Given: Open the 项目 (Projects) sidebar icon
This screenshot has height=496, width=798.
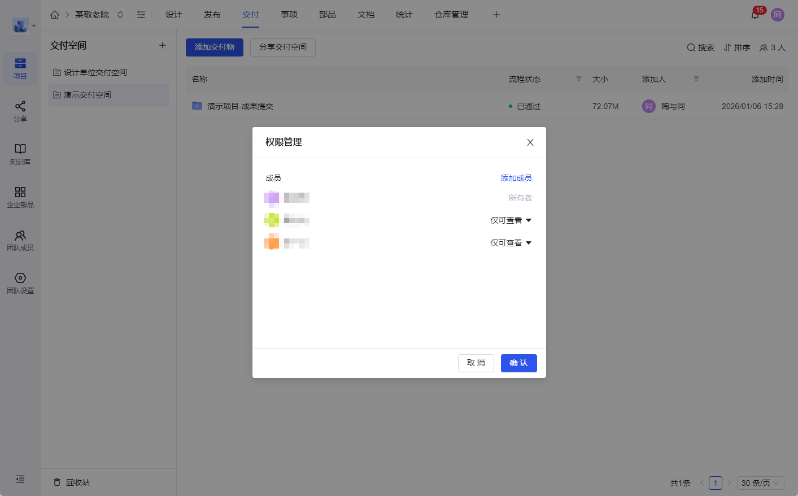Looking at the screenshot, I should [20, 66].
